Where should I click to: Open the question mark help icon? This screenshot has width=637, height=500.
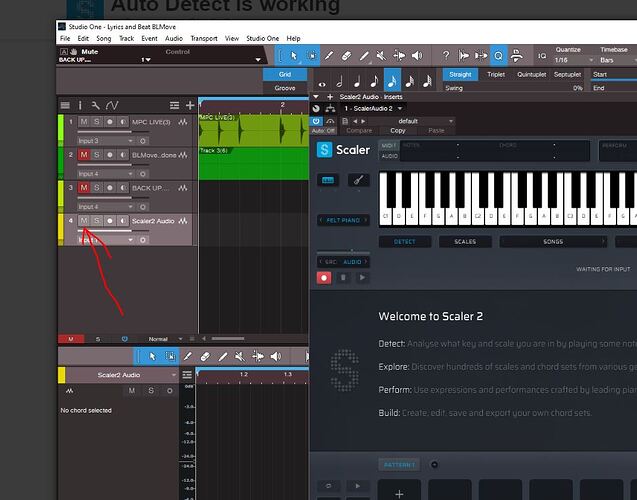coord(446,56)
